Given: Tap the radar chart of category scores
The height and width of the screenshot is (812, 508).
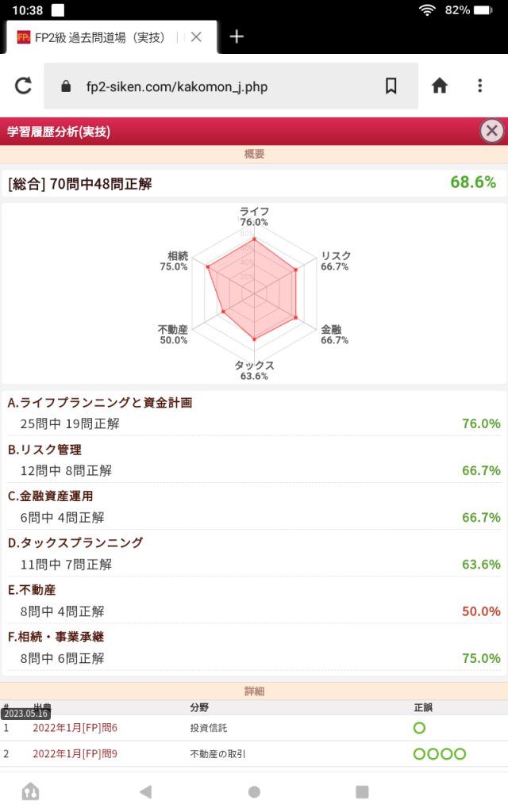Looking at the screenshot, I should (x=254, y=293).
